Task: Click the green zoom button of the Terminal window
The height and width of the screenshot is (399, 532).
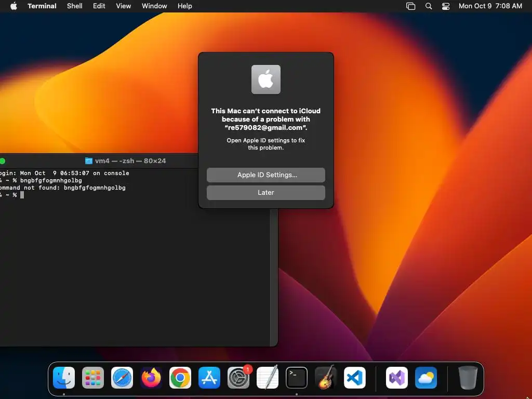Action: 3,161
